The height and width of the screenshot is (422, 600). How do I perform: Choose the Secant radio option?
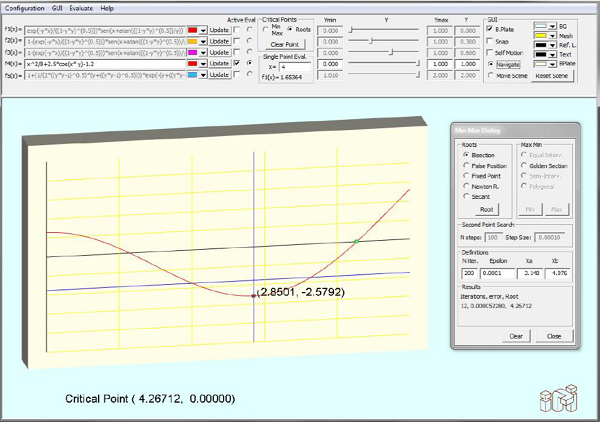point(466,197)
